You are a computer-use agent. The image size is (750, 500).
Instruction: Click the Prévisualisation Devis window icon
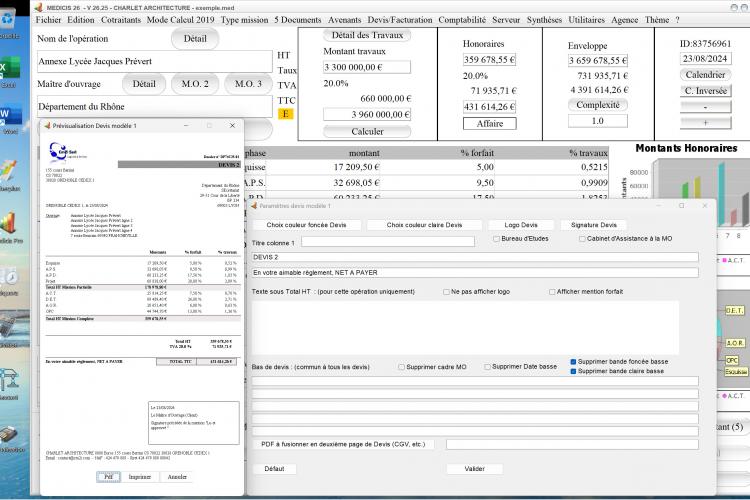tap(47, 126)
